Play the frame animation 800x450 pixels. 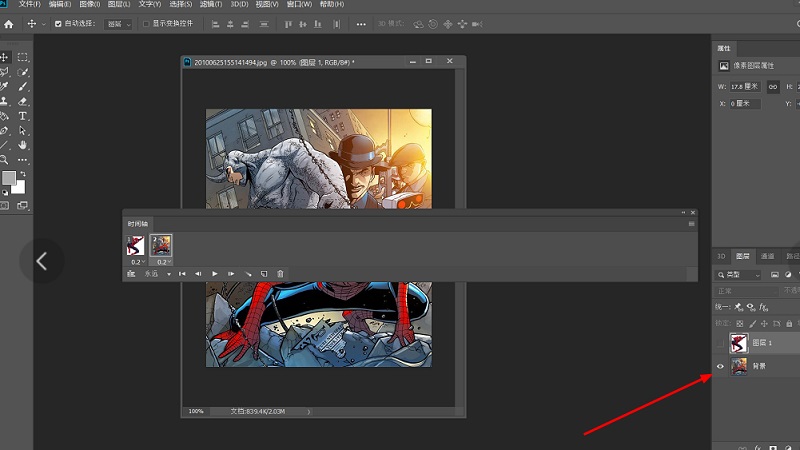tap(215, 274)
